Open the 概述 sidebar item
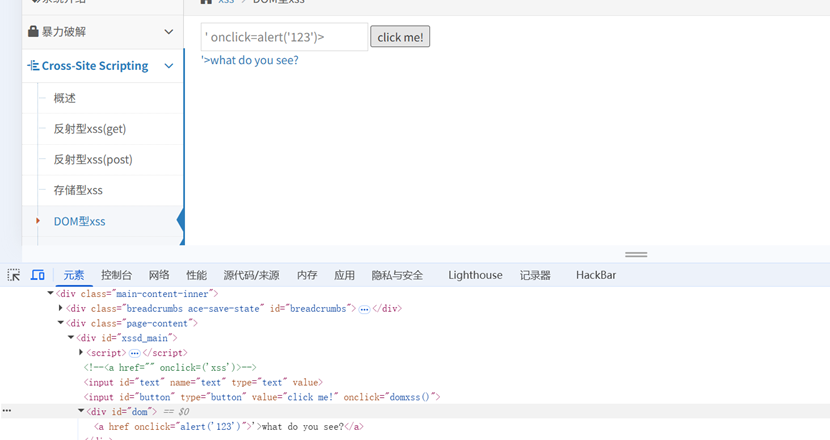 point(65,98)
